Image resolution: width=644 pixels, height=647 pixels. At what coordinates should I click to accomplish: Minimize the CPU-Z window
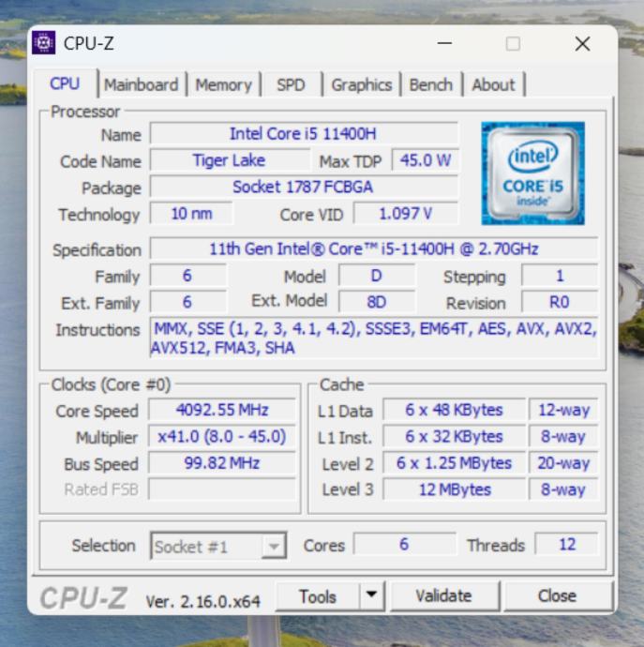pyautogui.click(x=444, y=43)
